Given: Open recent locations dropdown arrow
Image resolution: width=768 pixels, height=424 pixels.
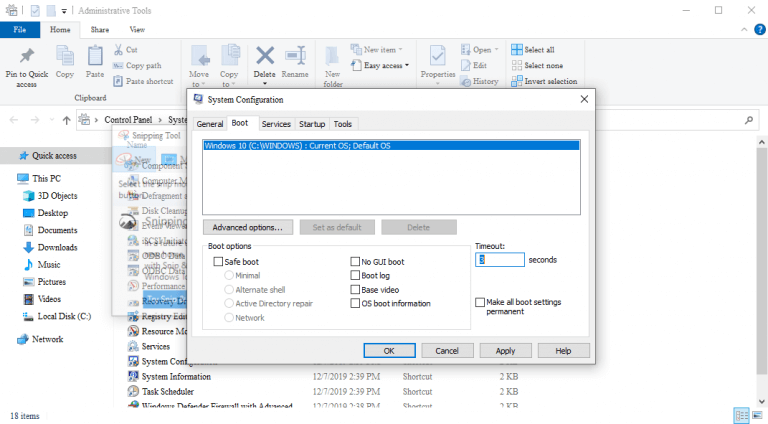Looking at the screenshot, I should 52,120.
